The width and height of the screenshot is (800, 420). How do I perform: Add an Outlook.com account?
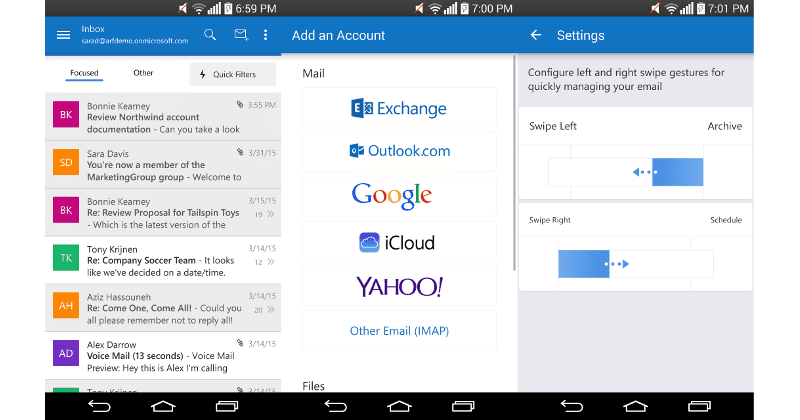399,152
